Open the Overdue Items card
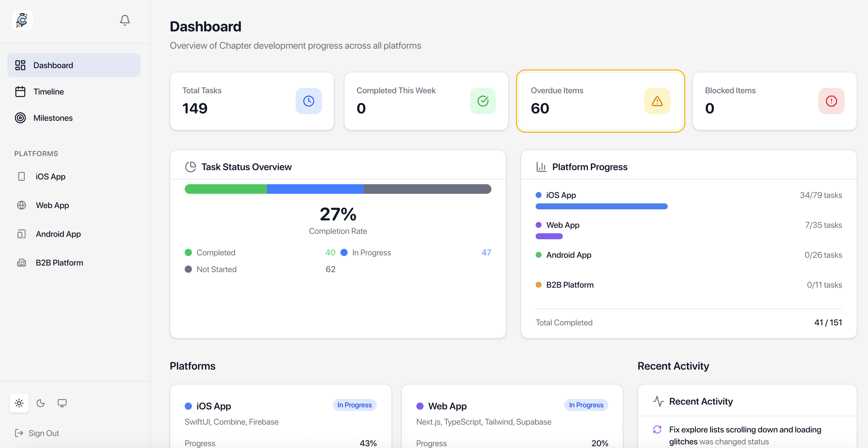868x448 pixels. [600, 101]
